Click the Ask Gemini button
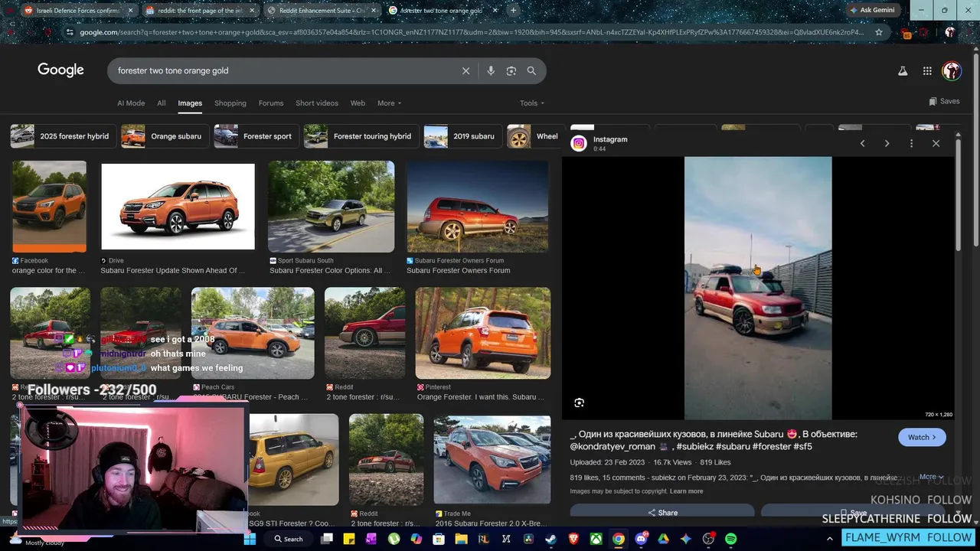The image size is (980, 551). (x=871, y=10)
